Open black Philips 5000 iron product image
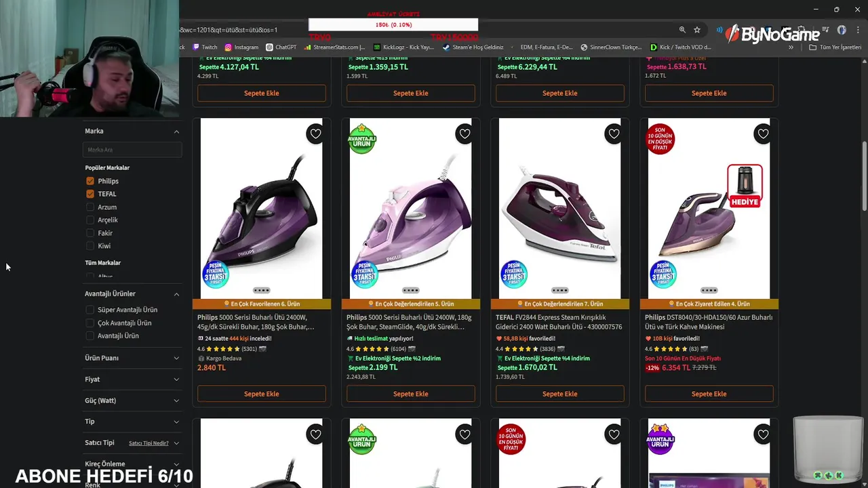 click(262, 208)
